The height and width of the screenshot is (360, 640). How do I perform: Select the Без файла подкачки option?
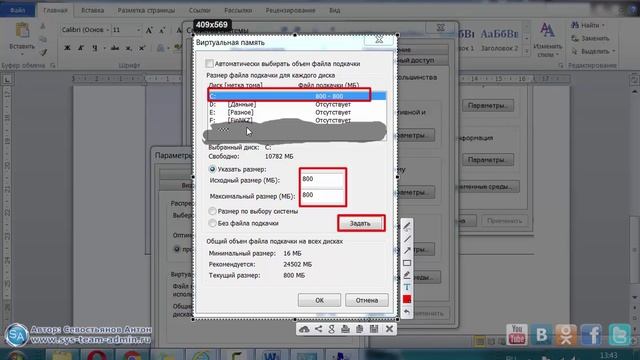pos(212,223)
